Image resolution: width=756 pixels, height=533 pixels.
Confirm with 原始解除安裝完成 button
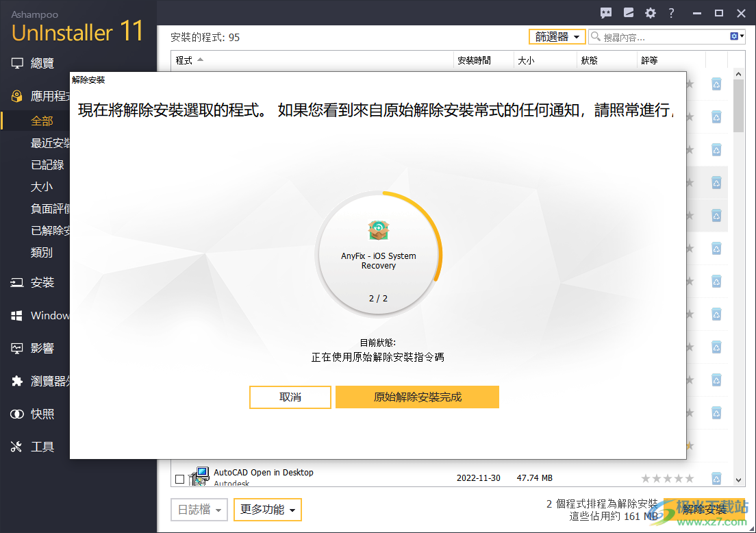pyautogui.click(x=417, y=397)
